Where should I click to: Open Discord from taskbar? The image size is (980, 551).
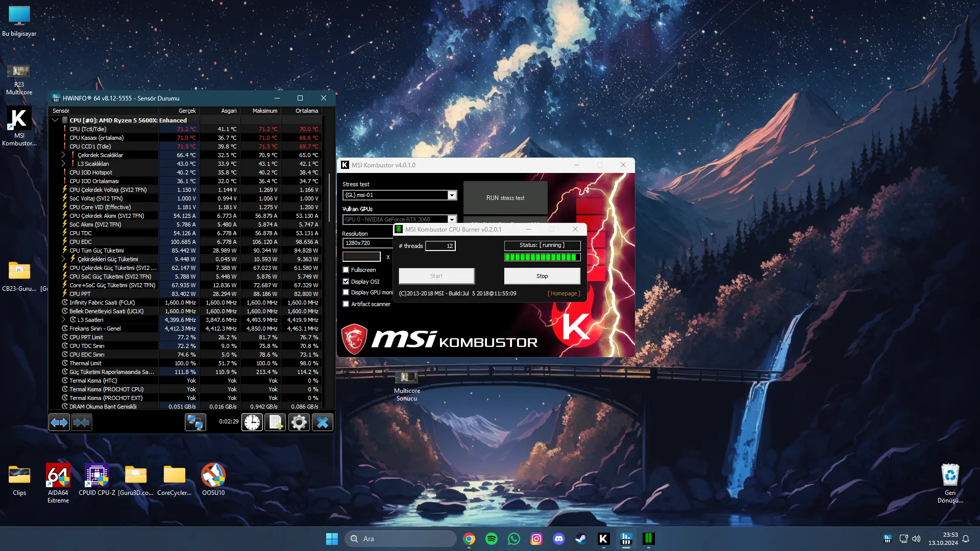(x=559, y=539)
